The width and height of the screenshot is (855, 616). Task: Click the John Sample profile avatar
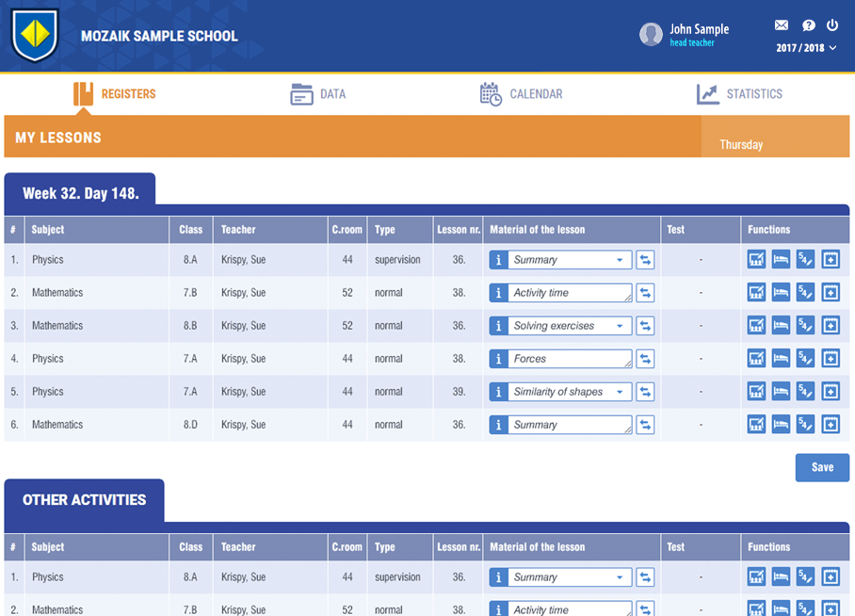click(x=651, y=35)
